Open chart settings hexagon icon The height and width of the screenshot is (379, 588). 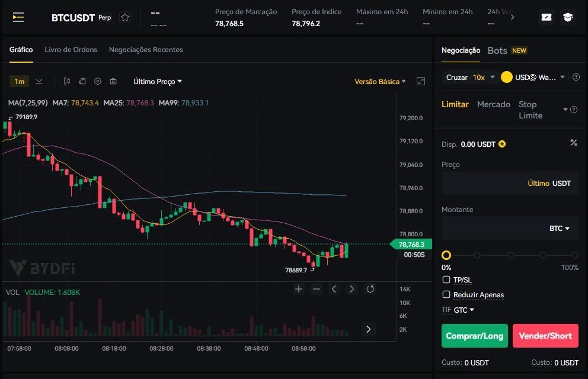pos(98,81)
